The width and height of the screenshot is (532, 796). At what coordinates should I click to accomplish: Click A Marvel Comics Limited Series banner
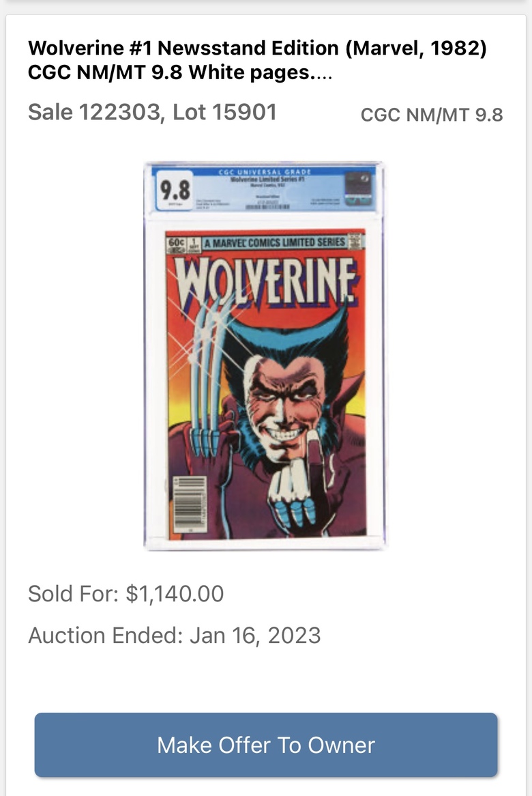[x=274, y=242]
